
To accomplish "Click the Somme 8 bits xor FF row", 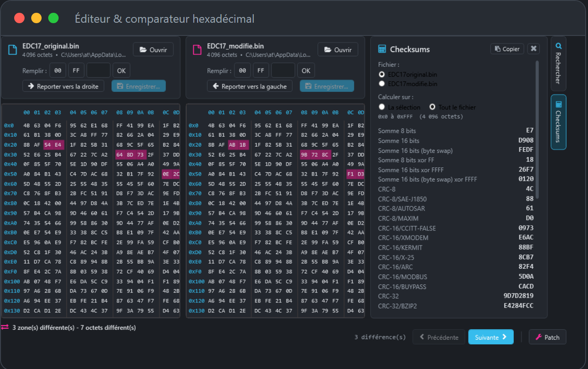I will [456, 160].
